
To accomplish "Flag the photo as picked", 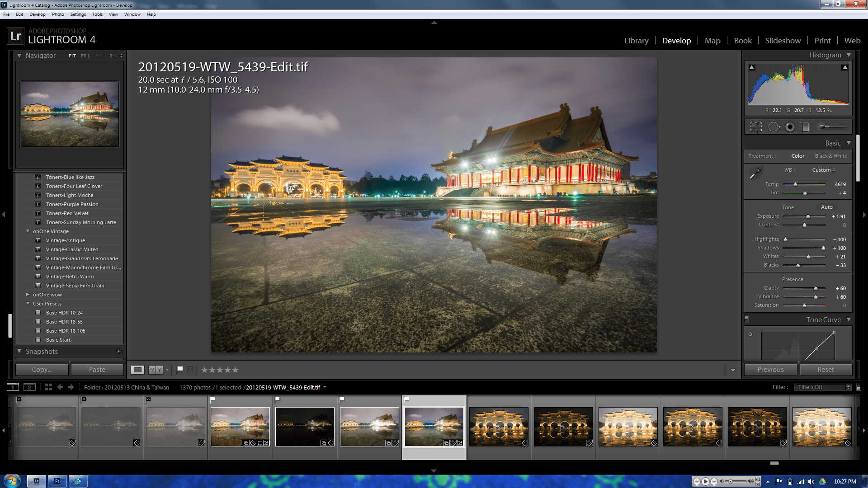I will click(x=179, y=370).
